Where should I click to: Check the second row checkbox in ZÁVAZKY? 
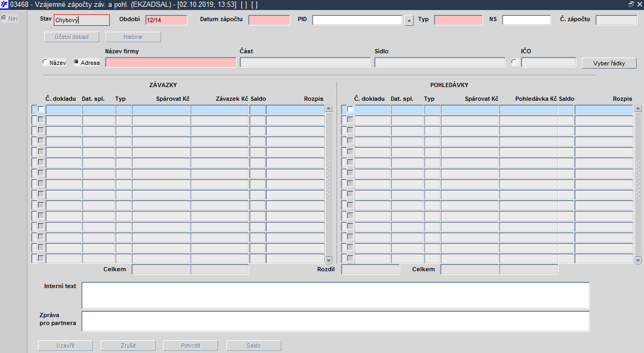pos(41,120)
